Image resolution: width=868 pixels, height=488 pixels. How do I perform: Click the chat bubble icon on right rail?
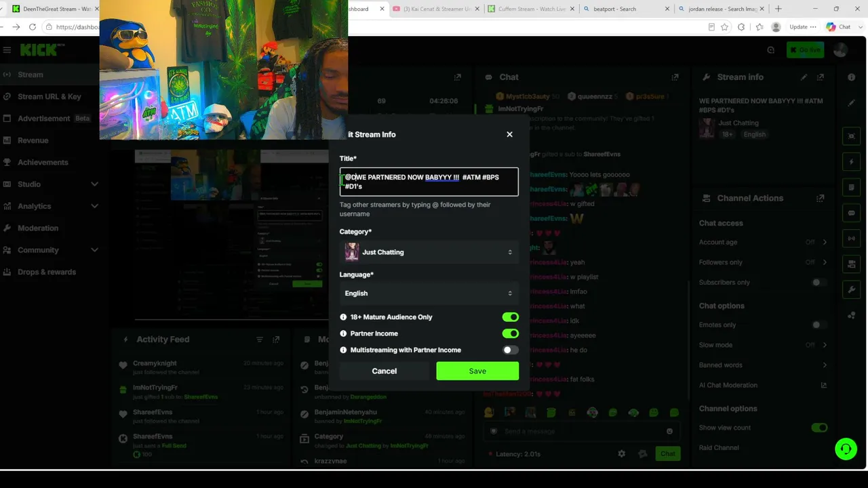coord(852,213)
